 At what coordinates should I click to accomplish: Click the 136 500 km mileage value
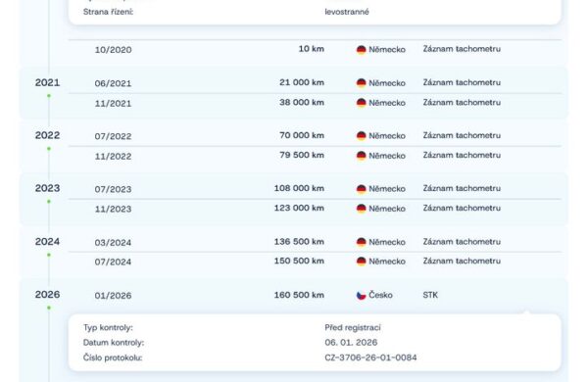click(x=299, y=241)
